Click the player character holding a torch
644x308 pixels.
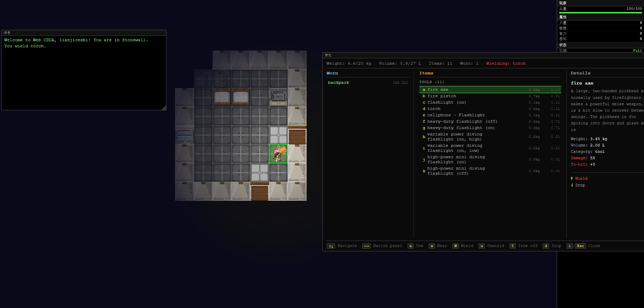pyautogui.click(x=278, y=154)
